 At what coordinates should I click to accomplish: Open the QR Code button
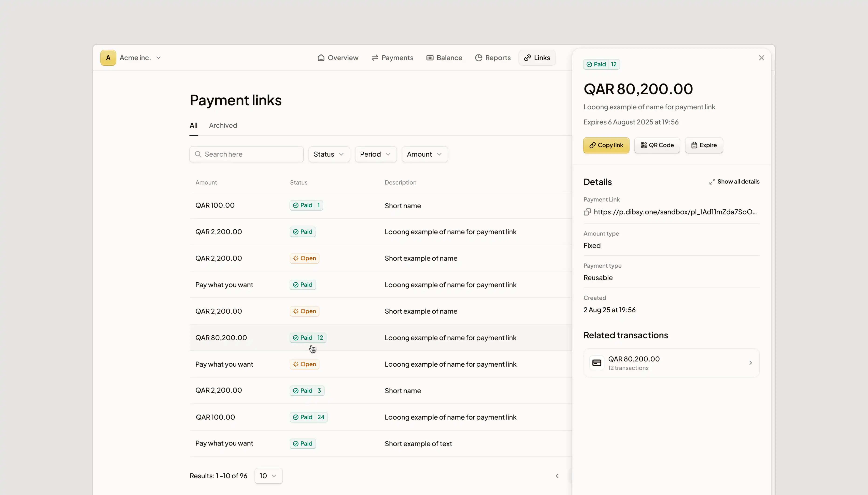[657, 145]
